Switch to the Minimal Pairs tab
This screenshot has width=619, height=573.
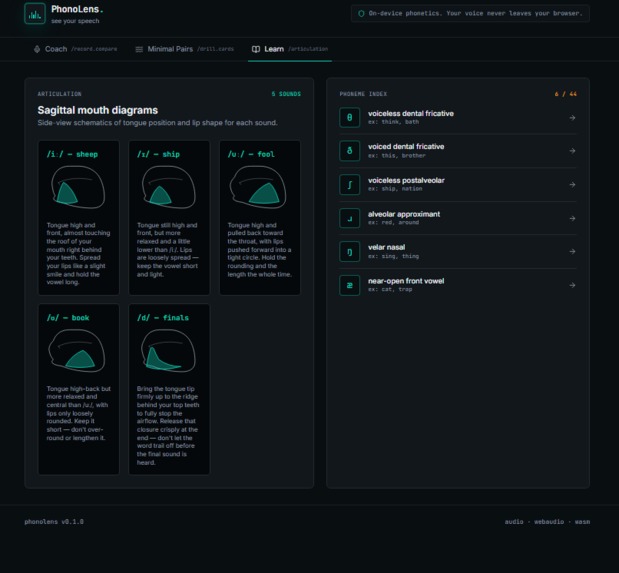184,49
